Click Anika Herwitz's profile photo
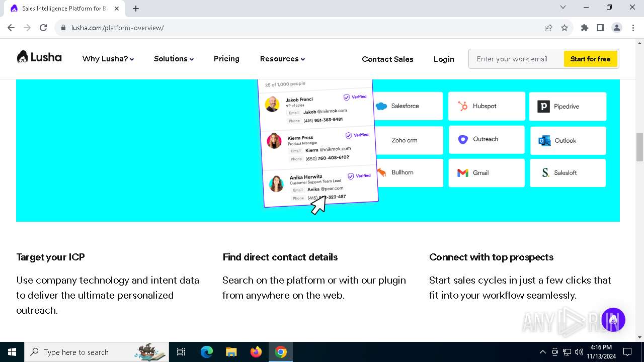 276,184
